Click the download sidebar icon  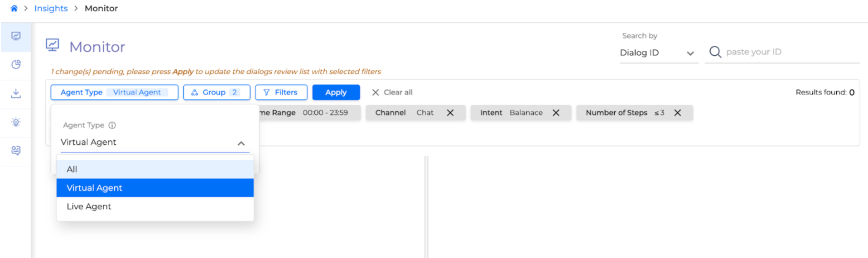pyautogui.click(x=16, y=94)
